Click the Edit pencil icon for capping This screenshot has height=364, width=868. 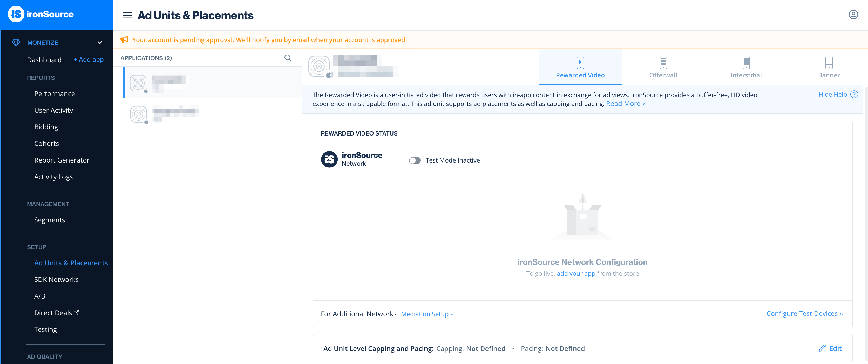point(822,348)
